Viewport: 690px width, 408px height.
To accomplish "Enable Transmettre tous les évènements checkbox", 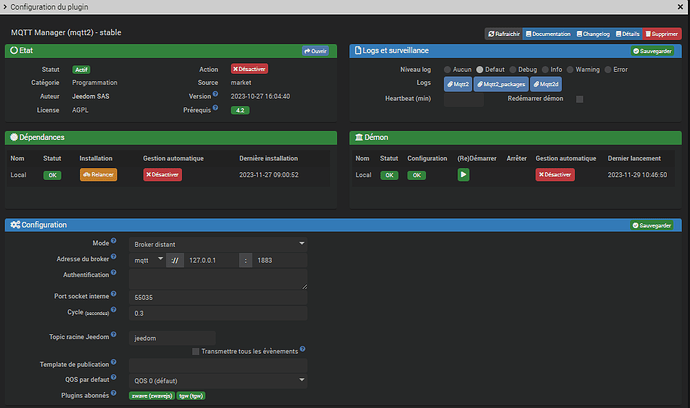I will (195, 351).
